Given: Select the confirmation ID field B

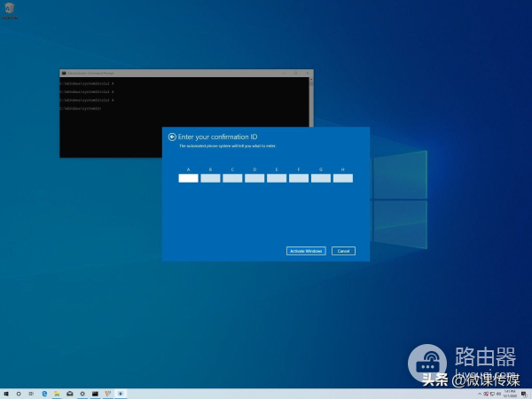Looking at the screenshot, I should [x=210, y=178].
